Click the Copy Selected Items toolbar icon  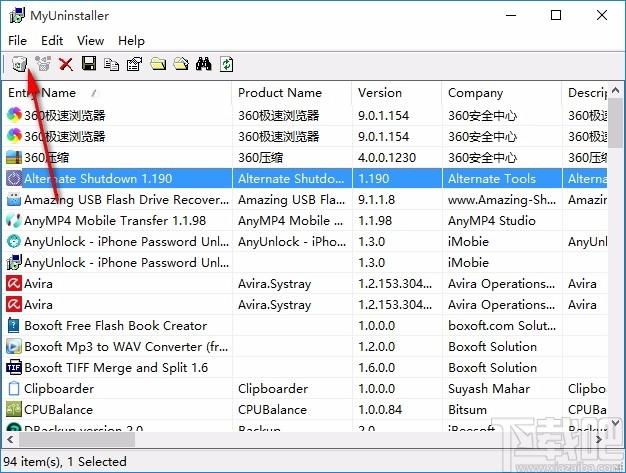pos(111,64)
